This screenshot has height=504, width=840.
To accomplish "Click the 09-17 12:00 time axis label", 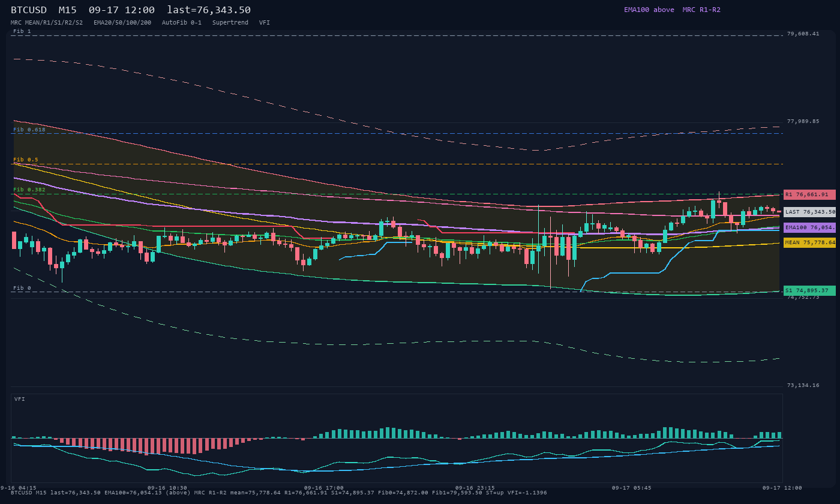I will click(x=782, y=488).
